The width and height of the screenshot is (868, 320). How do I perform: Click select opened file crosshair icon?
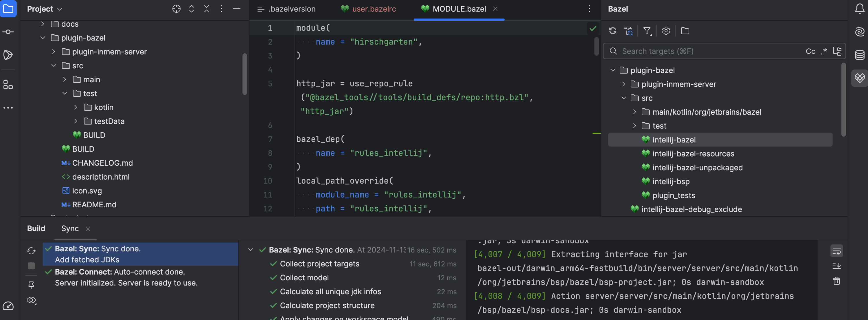[x=176, y=9]
